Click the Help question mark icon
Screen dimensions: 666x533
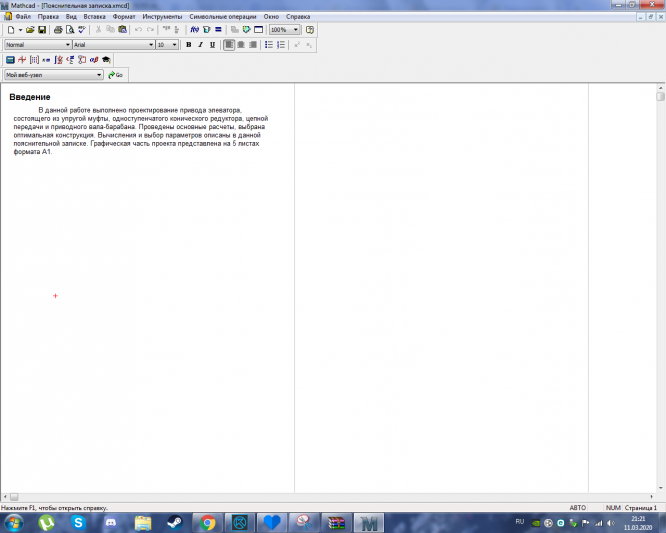click(x=310, y=30)
